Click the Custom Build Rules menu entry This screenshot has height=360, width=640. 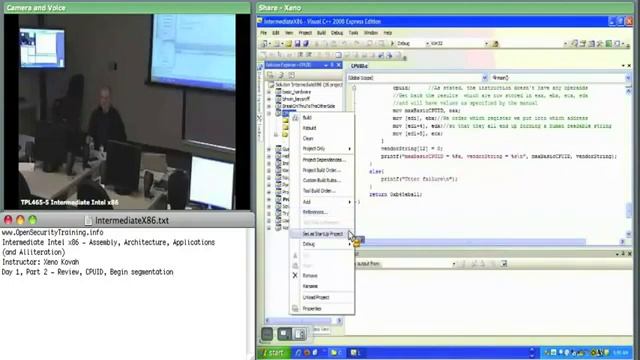[322, 180]
